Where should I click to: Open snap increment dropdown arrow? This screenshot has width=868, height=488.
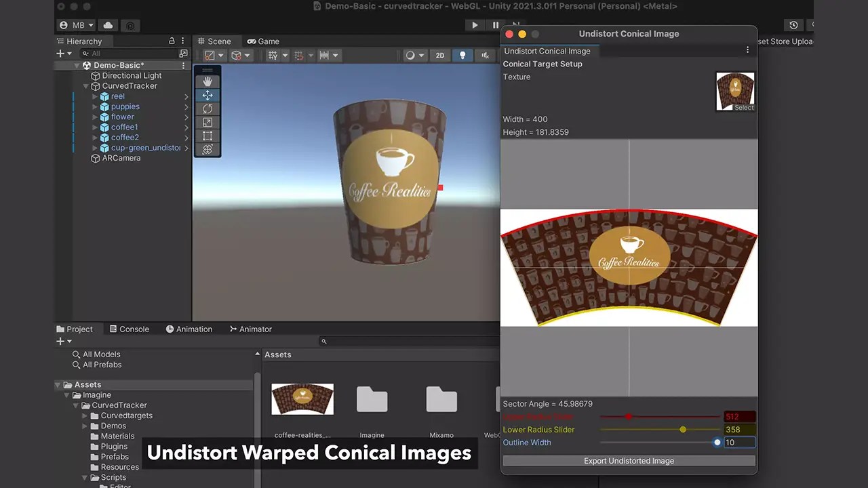pos(336,56)
